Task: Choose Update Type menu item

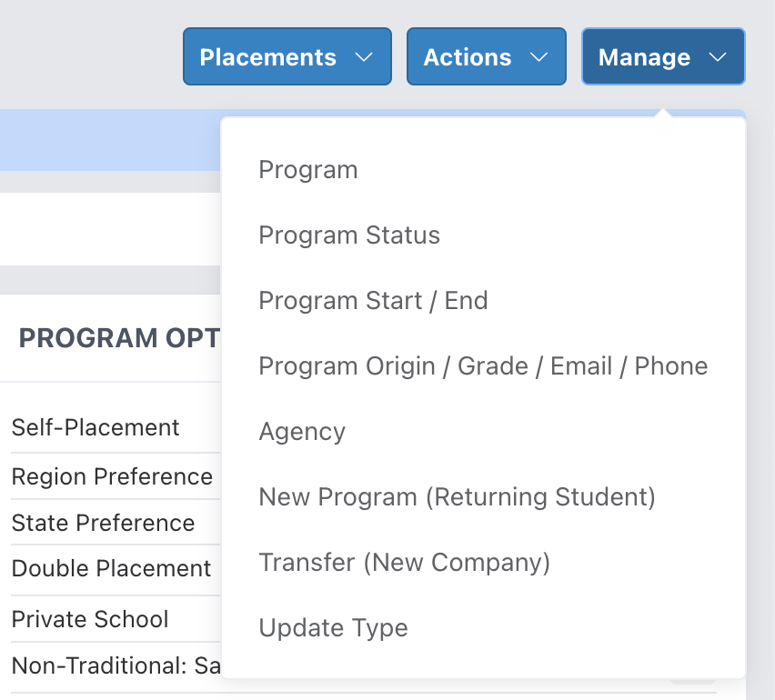Action: click(333, 628)
